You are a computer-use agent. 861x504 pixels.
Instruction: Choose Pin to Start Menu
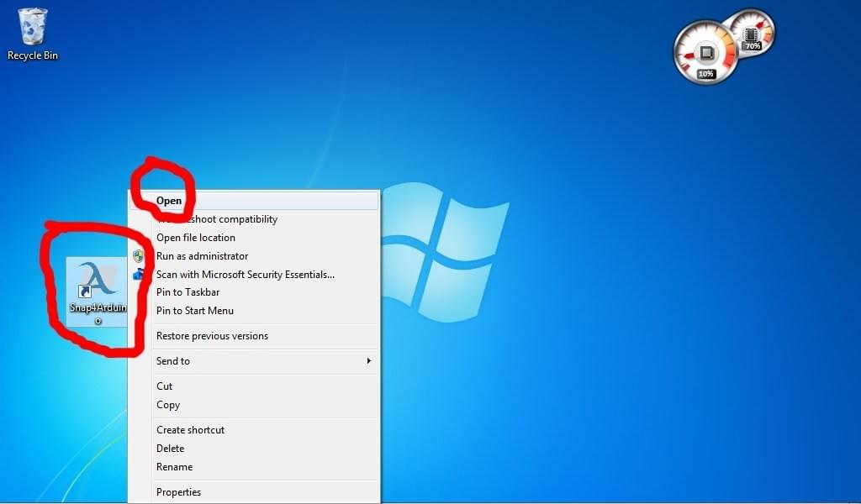click(x=254, y=311)
